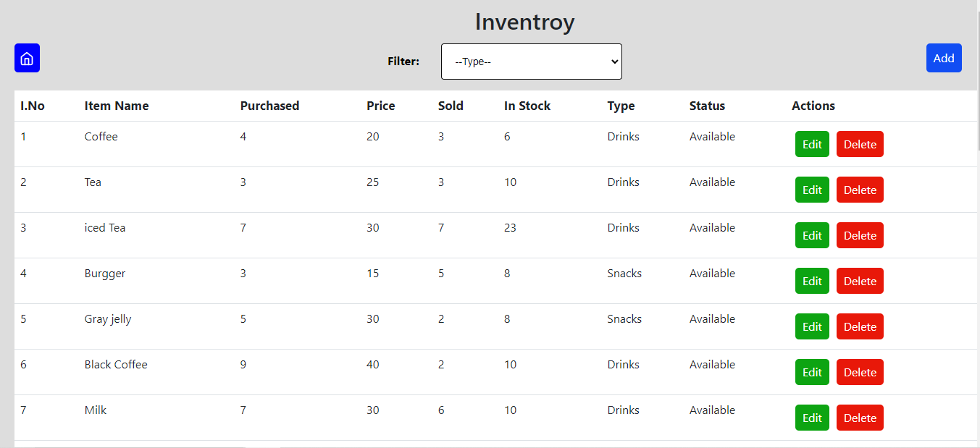Delete the Gray jelly row
This screenshot has width=980, height=448.
click(860, 326)
